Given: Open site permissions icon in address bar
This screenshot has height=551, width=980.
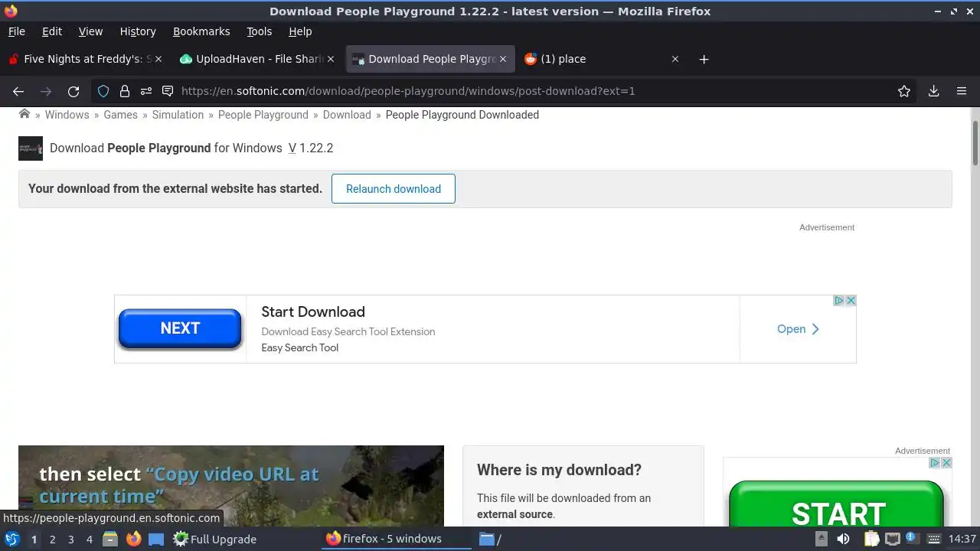Looking at the screenshot, I should pyautogui.click(x=146, y=91).
